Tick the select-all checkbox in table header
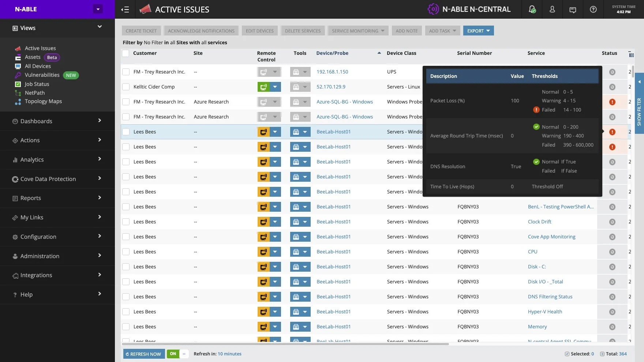Image resolution: width=644 pixels, height=362 pixels. coord(126,53)
